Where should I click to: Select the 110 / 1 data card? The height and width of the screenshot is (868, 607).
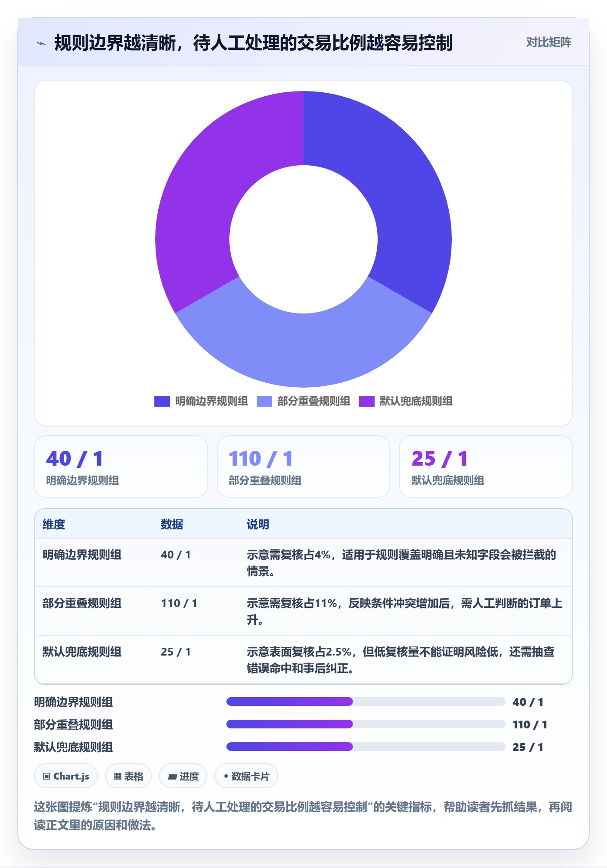tap(303, 467)
